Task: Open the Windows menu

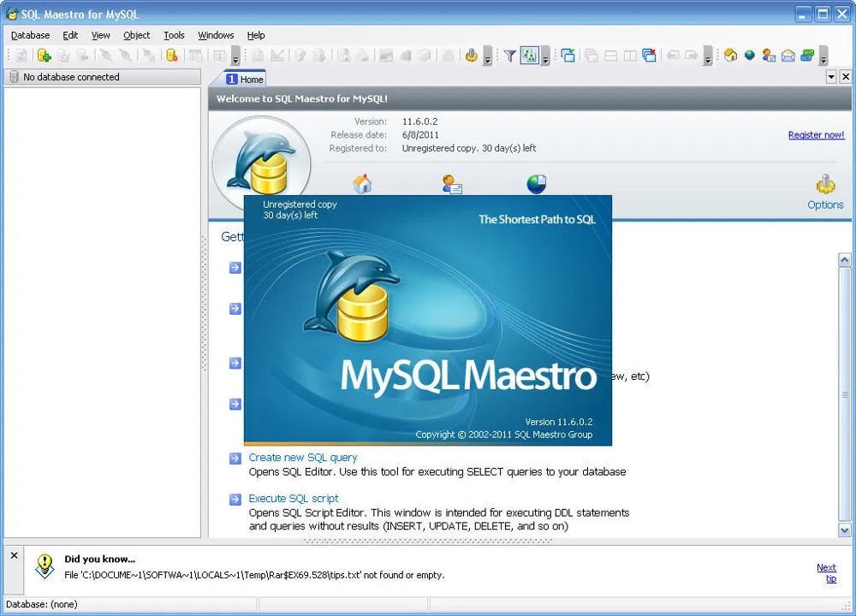Action: click(216, 35)
